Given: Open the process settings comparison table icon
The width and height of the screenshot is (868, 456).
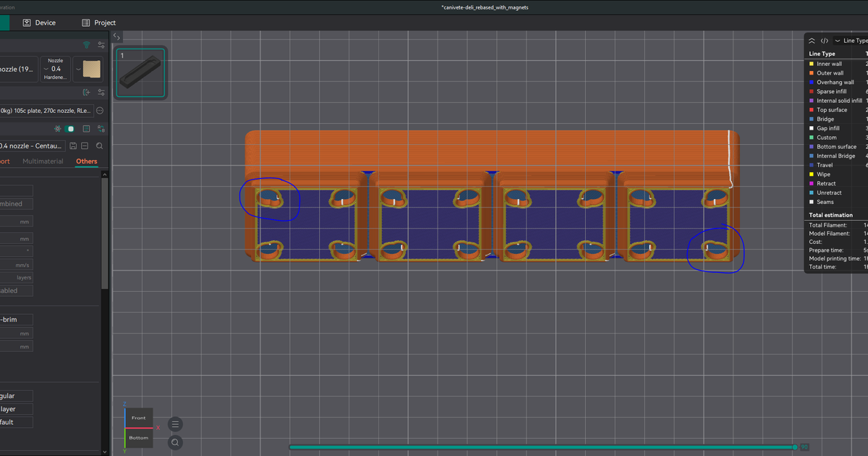Looking at the screenshot, I should [x=86, y=128].
